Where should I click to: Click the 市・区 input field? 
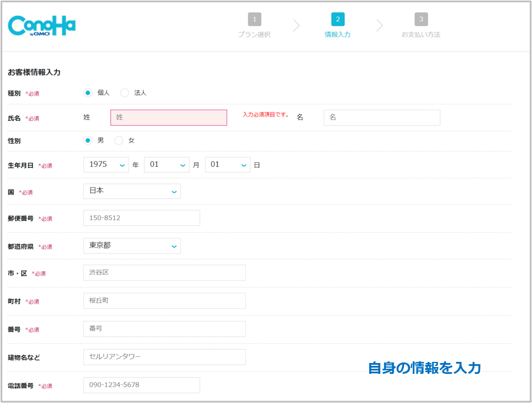click(164, 273)
